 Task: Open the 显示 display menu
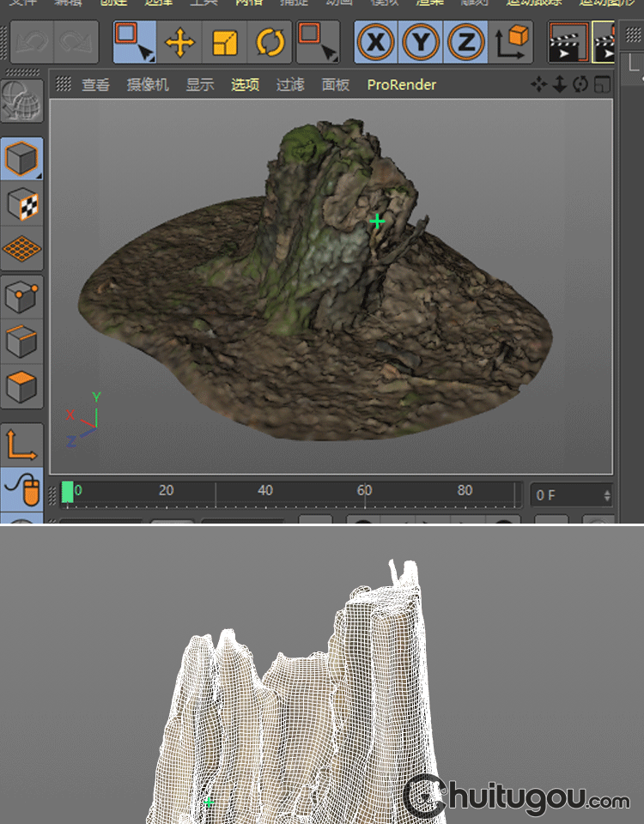200,85
